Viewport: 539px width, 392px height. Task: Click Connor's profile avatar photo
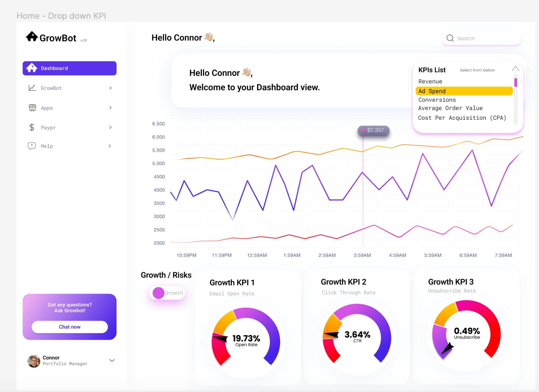point(34,361)
